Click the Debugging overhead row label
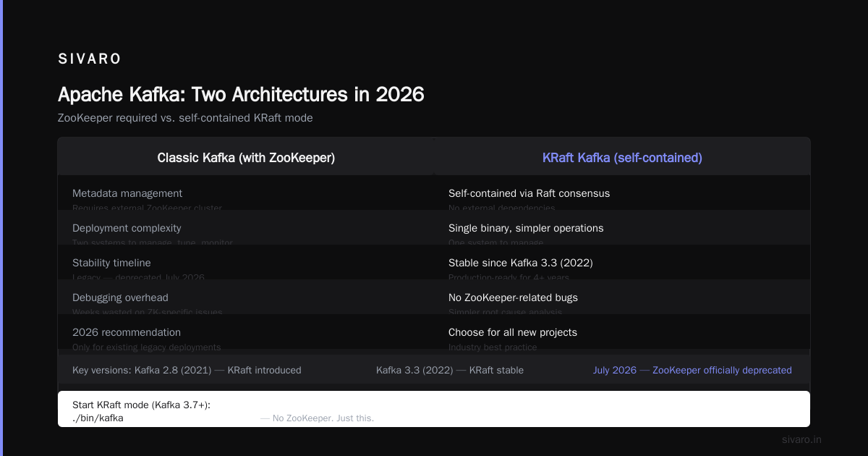Screen dimensions: 868x456 [120, 297]
